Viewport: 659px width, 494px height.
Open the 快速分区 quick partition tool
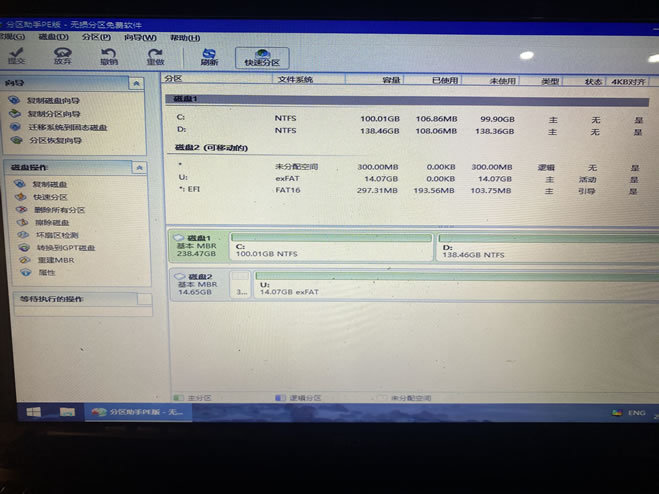click(x=262, y=58)
